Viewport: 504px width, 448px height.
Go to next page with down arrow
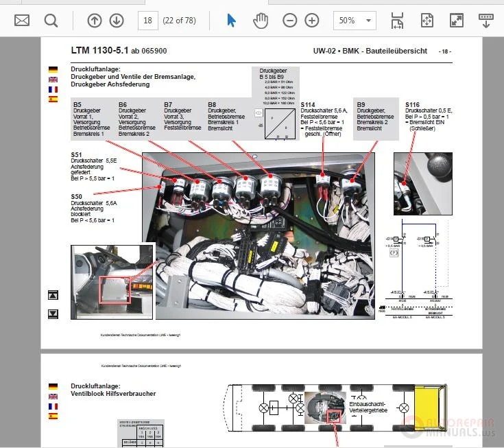(x=117, y=21)
